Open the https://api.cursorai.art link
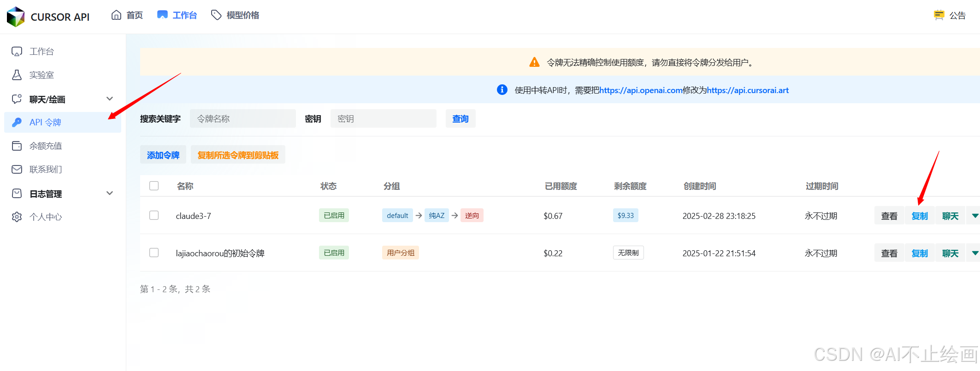 (748, 90)
